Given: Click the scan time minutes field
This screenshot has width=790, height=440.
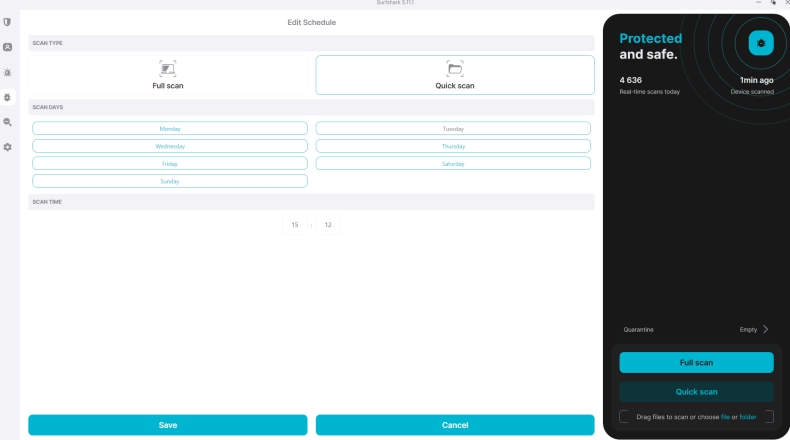Looking at the screenshot, I should click(328, 225).
